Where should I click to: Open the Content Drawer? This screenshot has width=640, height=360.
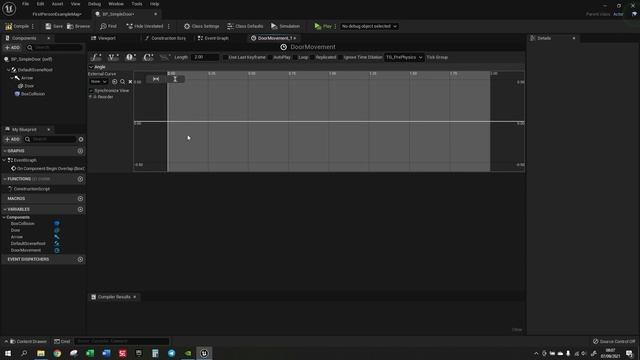coord(28,341)
